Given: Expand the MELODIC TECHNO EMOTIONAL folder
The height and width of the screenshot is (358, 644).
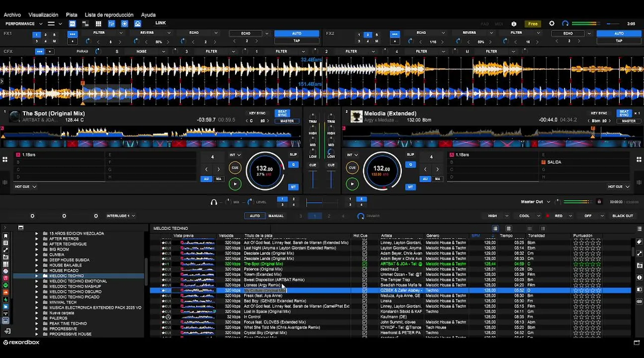Looking at the screenshot, I should click(x=37, y=281).
